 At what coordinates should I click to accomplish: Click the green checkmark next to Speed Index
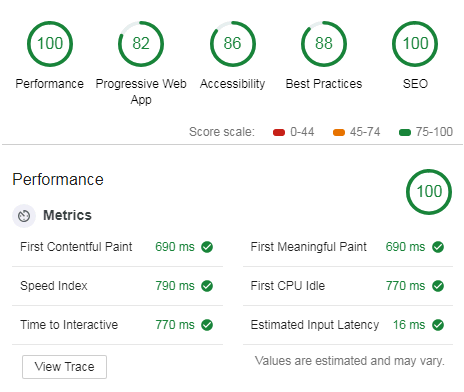click(207, 286)
